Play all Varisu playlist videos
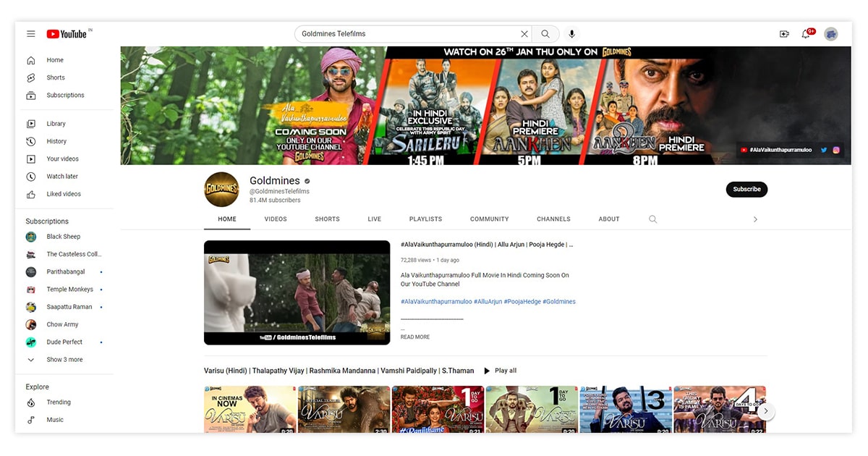868x456 pixels. point(500,371)
